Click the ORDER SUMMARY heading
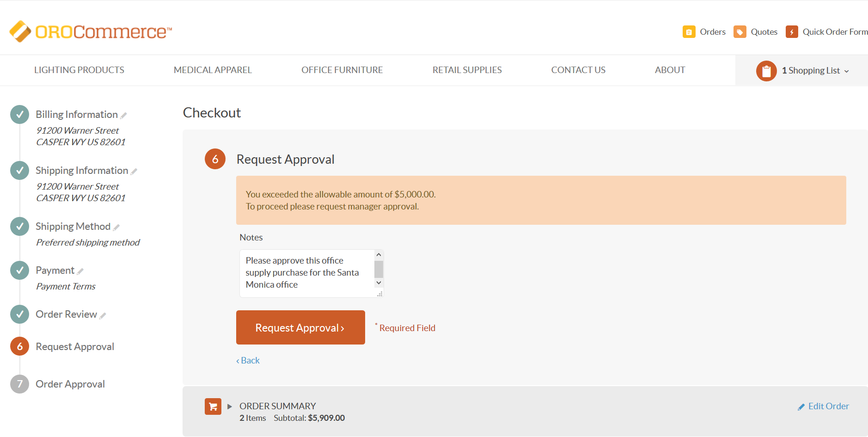Screen dimensions: 868x437 coord(277,406)
